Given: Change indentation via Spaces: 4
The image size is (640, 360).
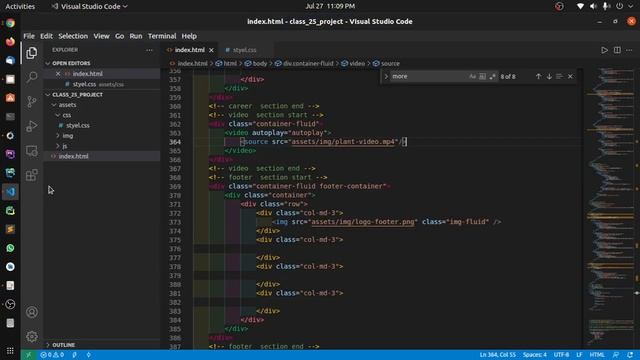Looking at the screenshot, I should tap(535, 355).
